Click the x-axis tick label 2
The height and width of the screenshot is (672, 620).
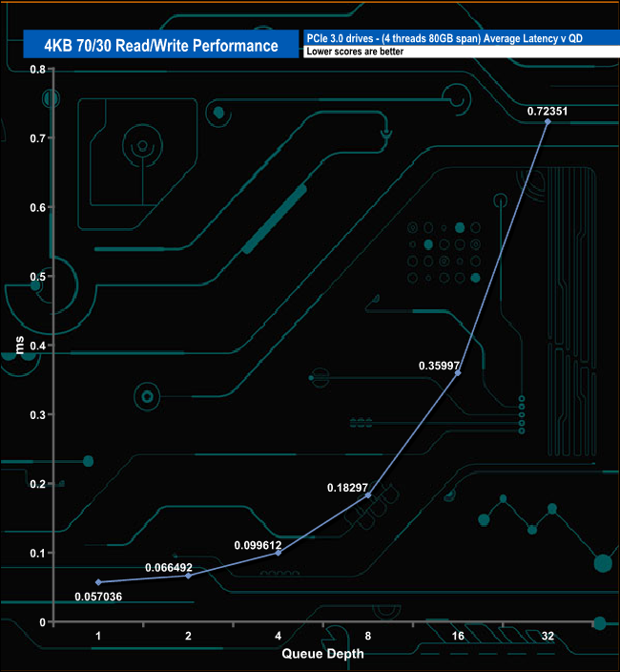(188, 636)
